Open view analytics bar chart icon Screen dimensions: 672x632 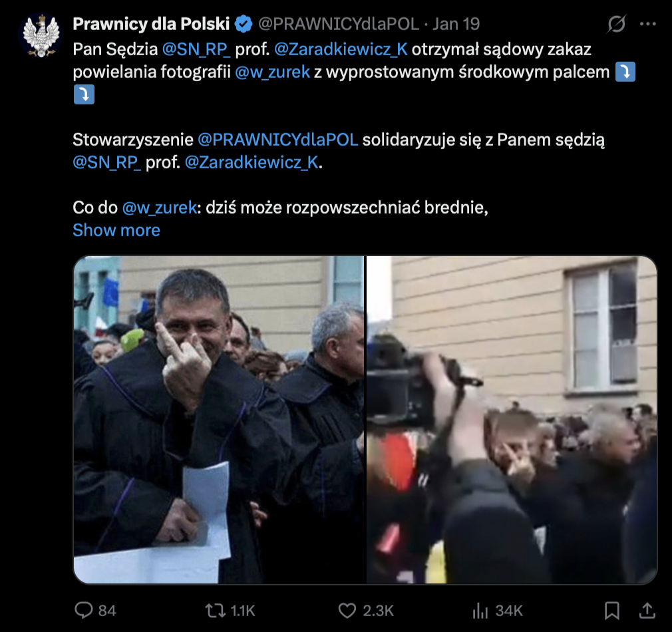tap(480, 610)
